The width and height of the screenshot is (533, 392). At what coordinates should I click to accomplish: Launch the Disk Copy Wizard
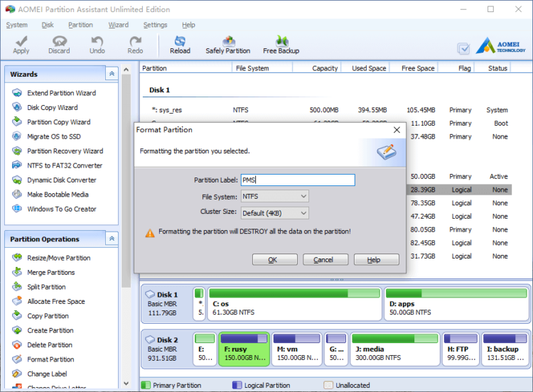53,108
